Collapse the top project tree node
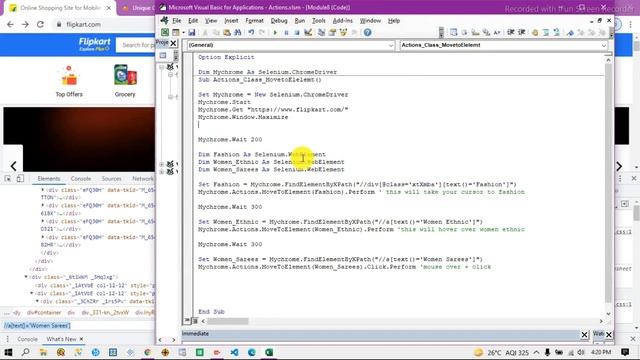640x360 pixels. [162, 67]
